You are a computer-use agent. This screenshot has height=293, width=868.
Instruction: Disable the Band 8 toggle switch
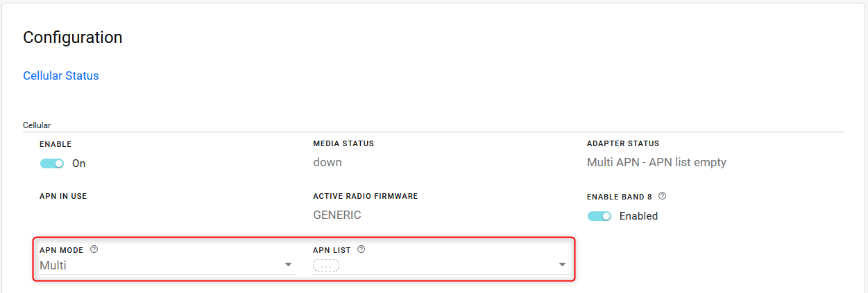[x=599, y=216]
